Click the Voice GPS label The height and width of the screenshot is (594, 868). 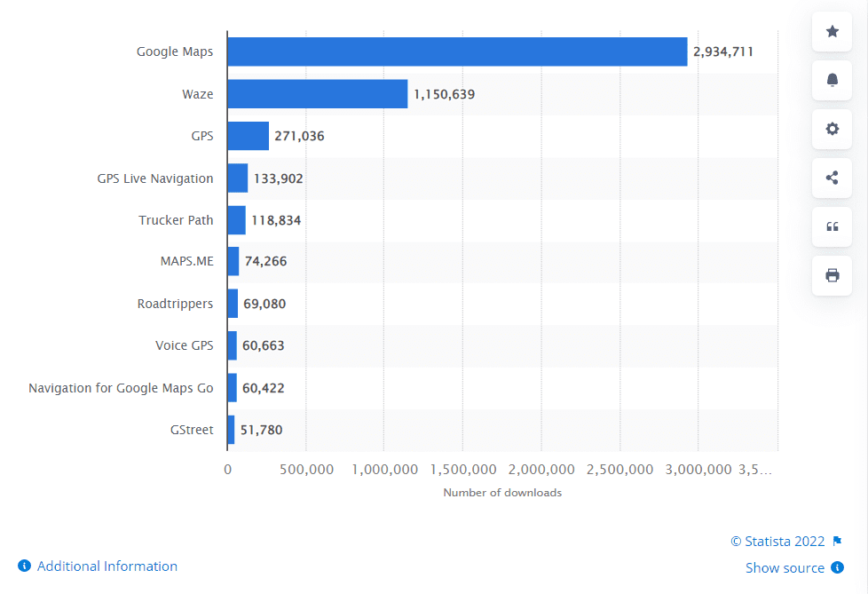click(185, 345)
